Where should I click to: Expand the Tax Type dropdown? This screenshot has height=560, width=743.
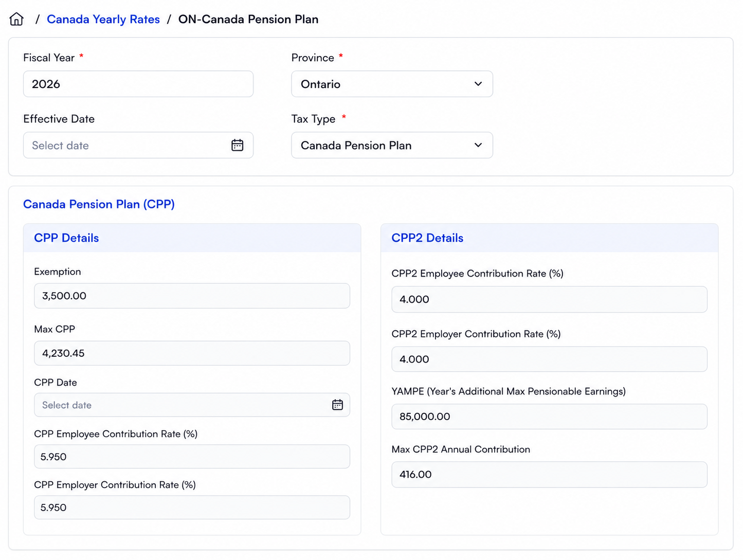coord(392,145)
